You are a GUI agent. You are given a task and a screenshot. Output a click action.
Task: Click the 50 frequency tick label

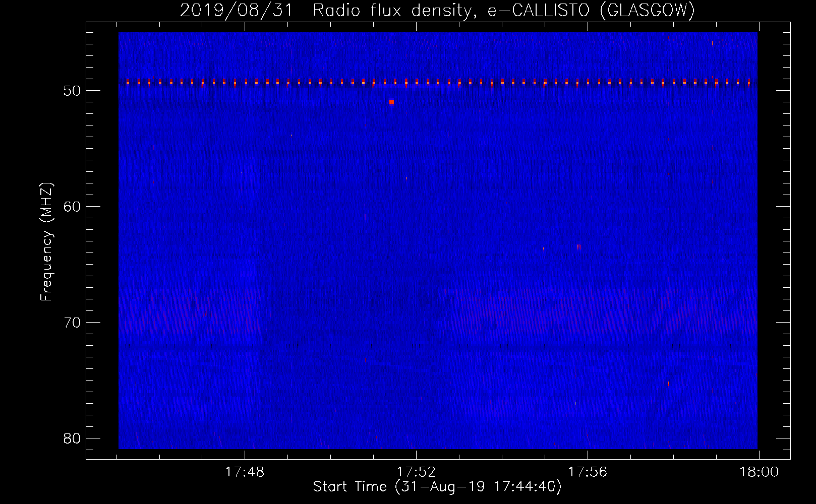72,91
